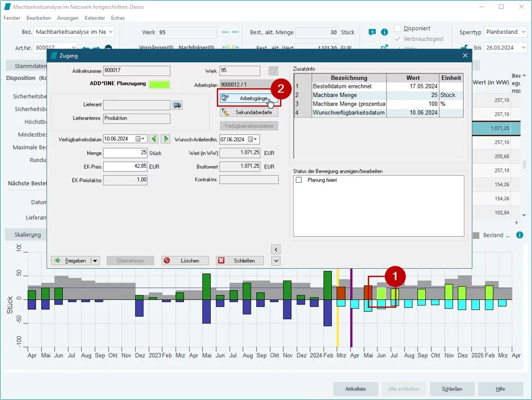Click the Artikelliste button

click(x=356, y=389)
